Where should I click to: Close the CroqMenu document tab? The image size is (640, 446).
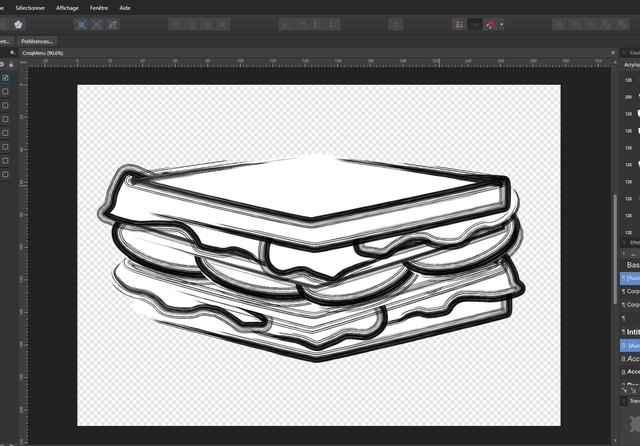613,53
